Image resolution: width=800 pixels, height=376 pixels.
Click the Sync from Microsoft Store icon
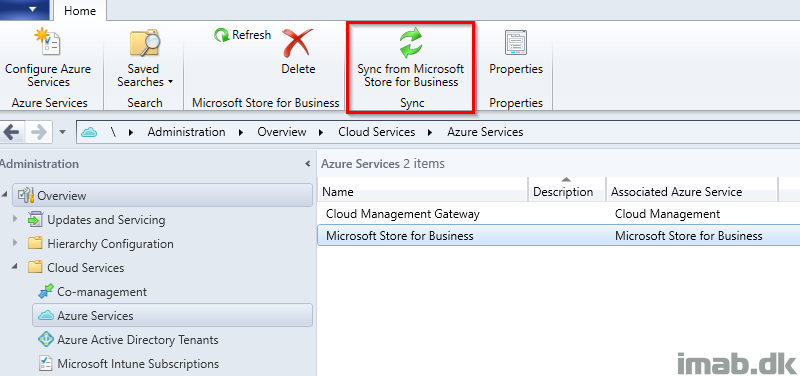411,43
